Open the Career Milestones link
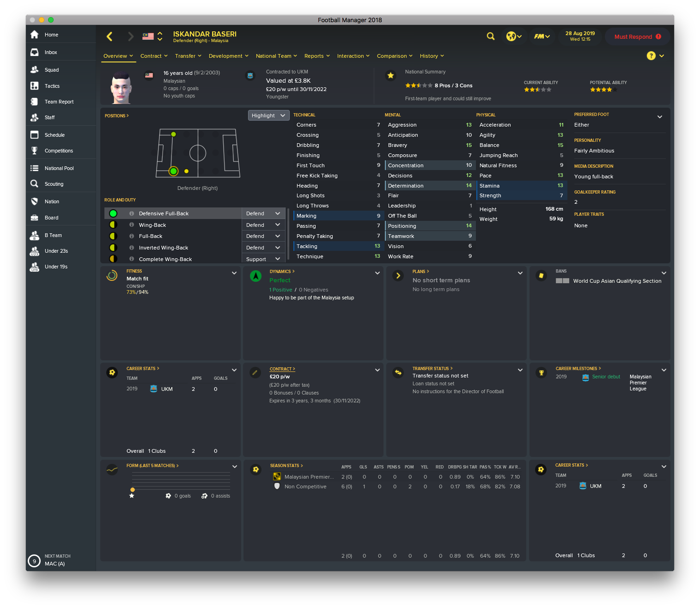700x608 pixels. tap(578, 369)
